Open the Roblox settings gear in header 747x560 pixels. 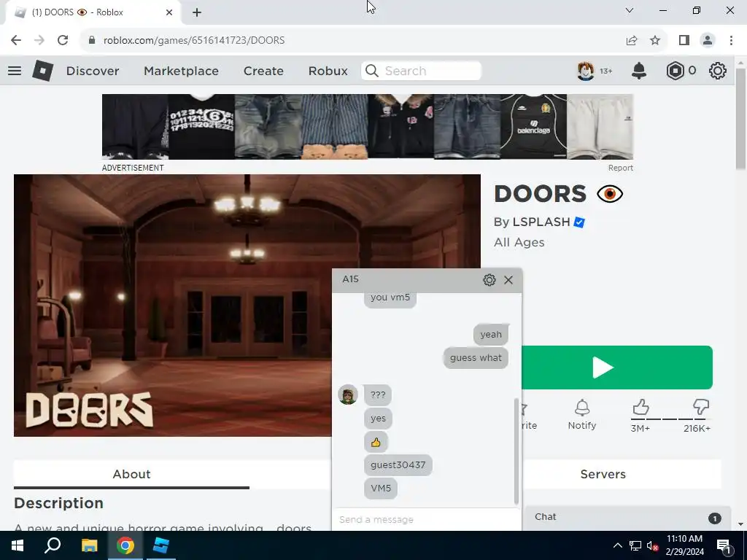[x=718, y=71]
